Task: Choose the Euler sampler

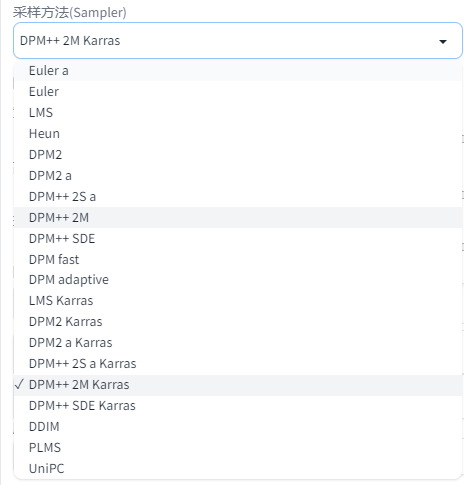Action: [238, 92]
